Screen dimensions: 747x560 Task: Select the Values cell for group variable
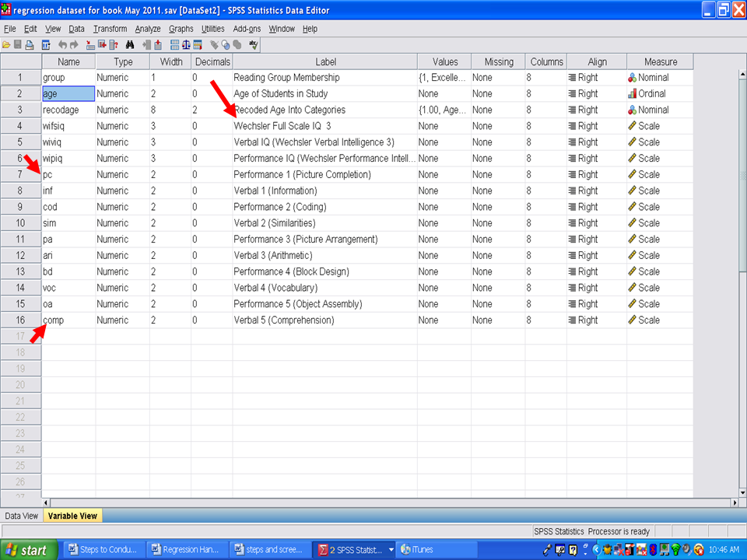pyautogui.click(x=443, y=78)
